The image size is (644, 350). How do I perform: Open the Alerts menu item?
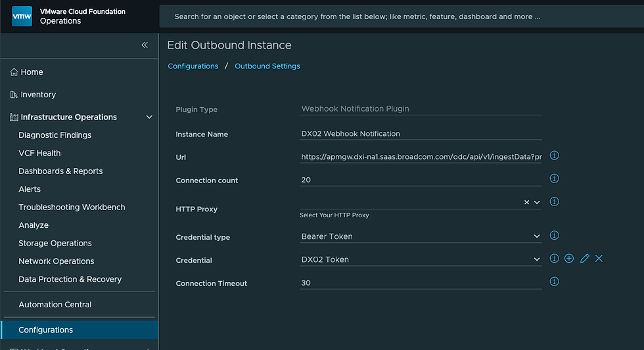(x=30, y=189)
